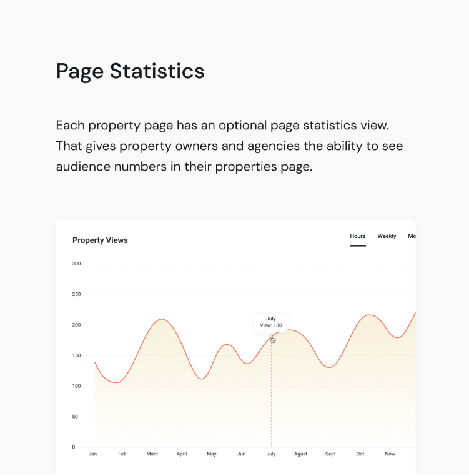Screen dimensions: 469x476
Task: Click the Page Statistics heading
Action: (x=131, y=71)
